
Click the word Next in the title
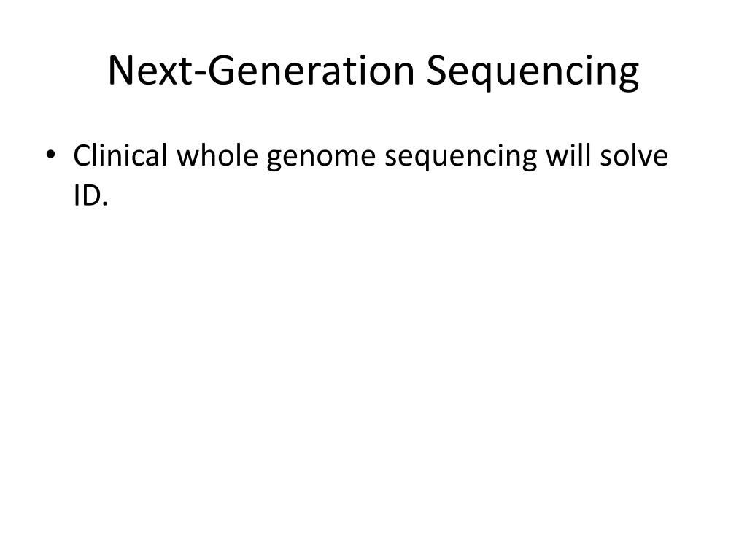[x=150, y=71]
